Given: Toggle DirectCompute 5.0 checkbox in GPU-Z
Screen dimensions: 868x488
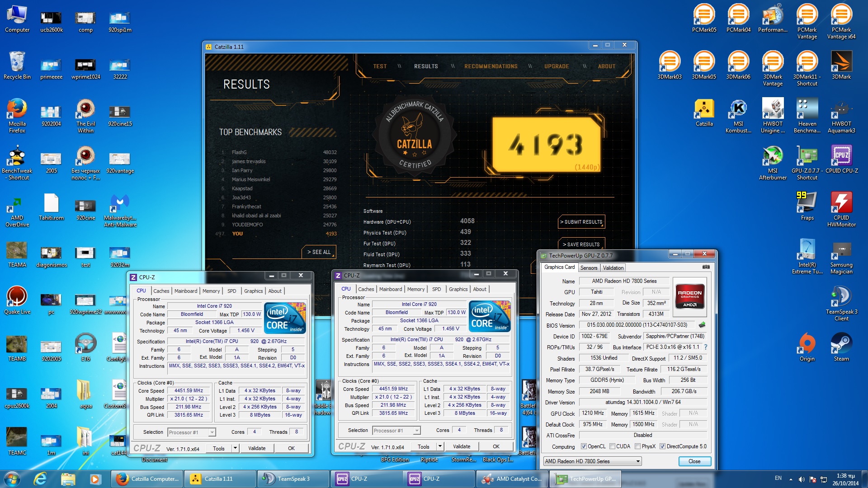Looking at the screenshot, I should click(662, 446).
